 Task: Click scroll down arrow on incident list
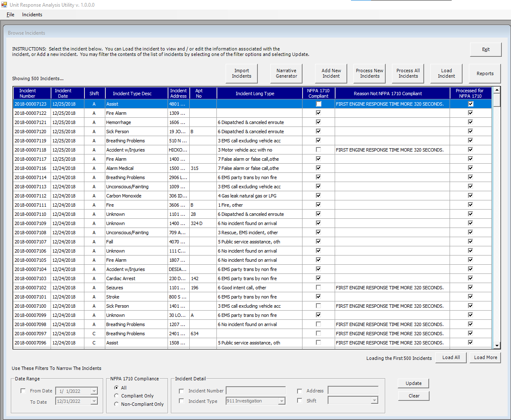point(497,345)
